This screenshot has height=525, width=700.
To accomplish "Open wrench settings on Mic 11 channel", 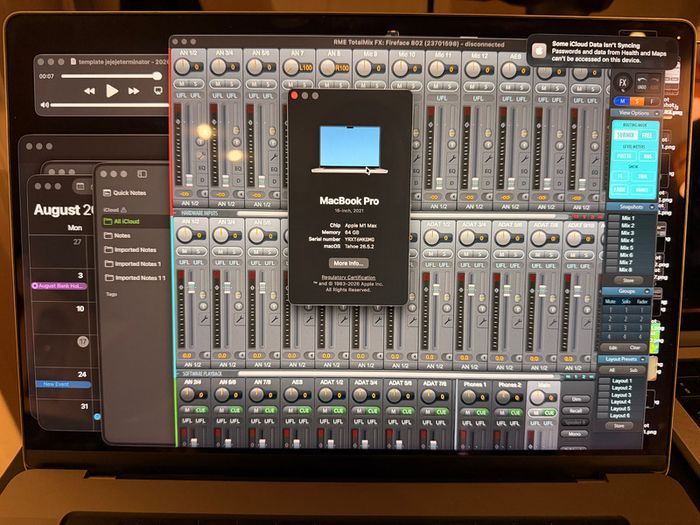I will coord(452,158).
